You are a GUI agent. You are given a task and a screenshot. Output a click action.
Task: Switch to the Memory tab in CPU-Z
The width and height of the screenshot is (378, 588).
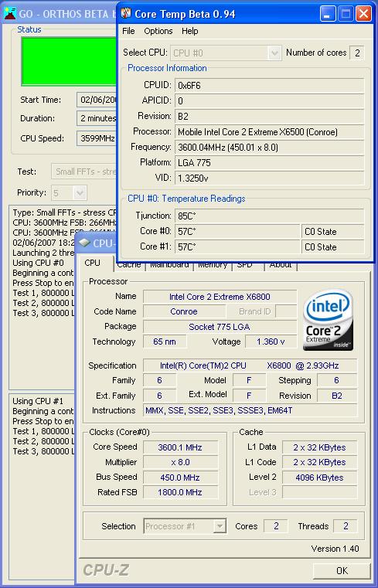click(213, 265)
